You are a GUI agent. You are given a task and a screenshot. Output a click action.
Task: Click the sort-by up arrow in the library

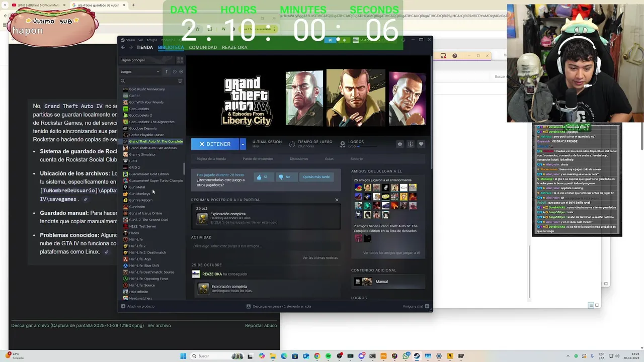tap(167, 71)
